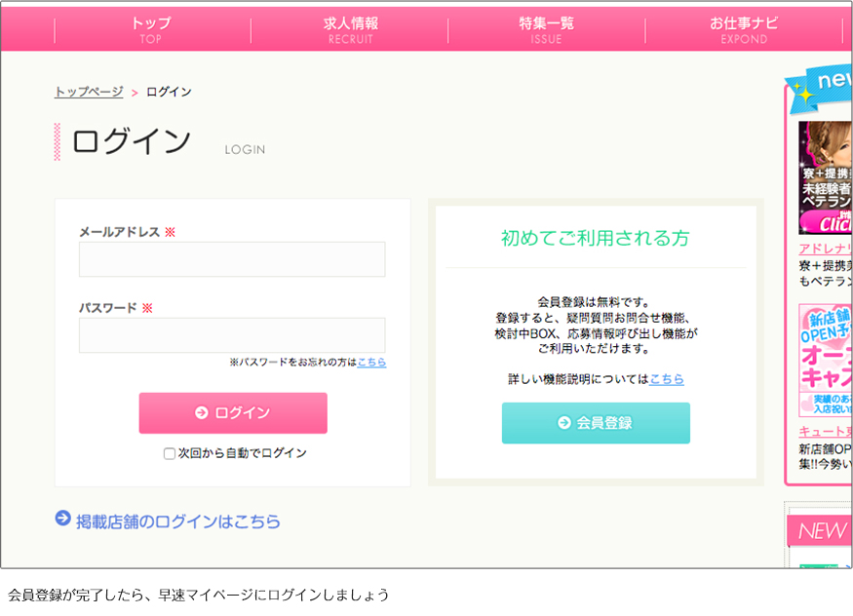Select the お仕事ナビ menu item

coord(744,29)
